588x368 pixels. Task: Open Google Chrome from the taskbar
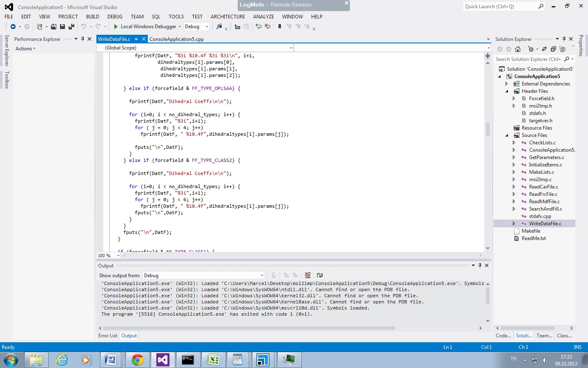pos(138,360)
